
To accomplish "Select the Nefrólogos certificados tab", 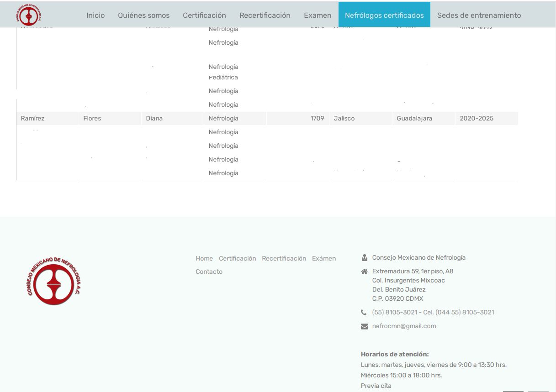I will pyautogui.click(x=384, y=15).
